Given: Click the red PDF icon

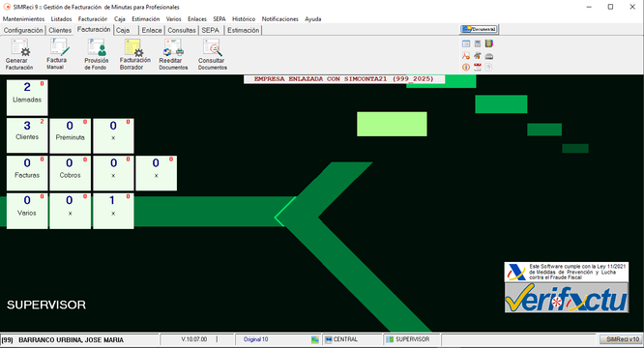Looking at the screenshot, I should pyautogui.click(x=466, y=56).
